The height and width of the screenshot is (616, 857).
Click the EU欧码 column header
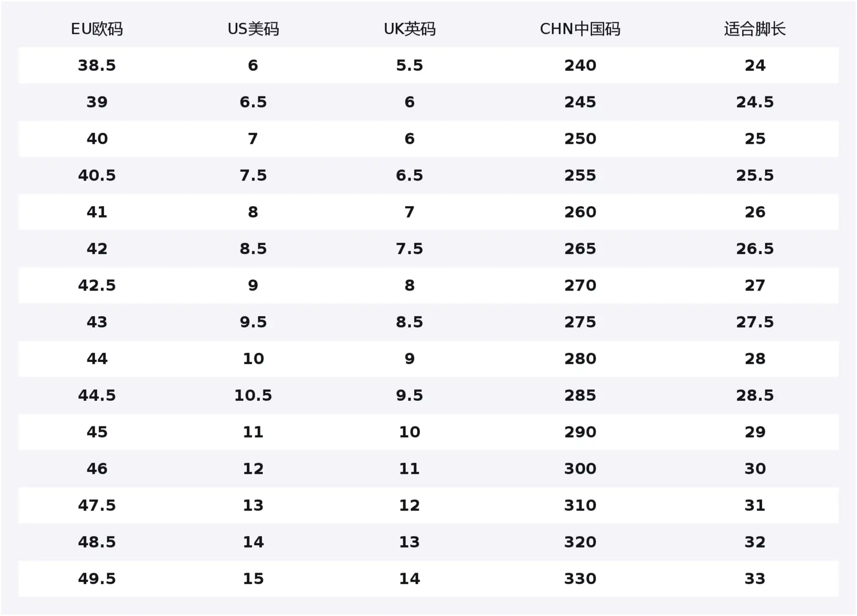coord(97,29)
